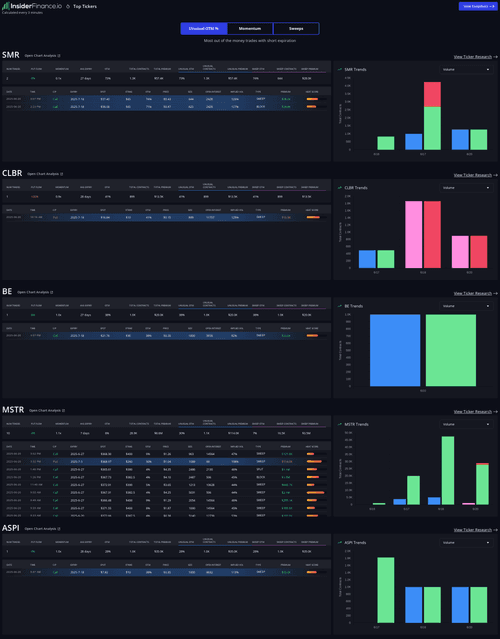Click the CLBR Put trade row
The image size is (500, 639).
click(166, 217)
